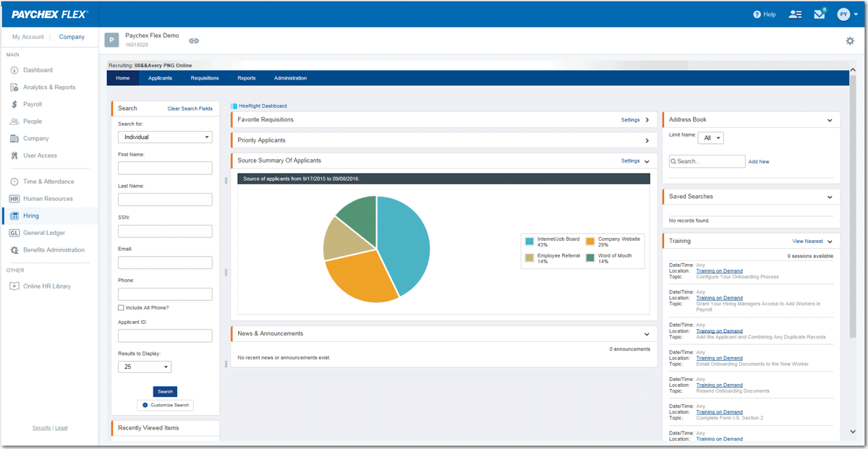
Task: Open the mail notifications envelope icon
Action: pos(820,14)
